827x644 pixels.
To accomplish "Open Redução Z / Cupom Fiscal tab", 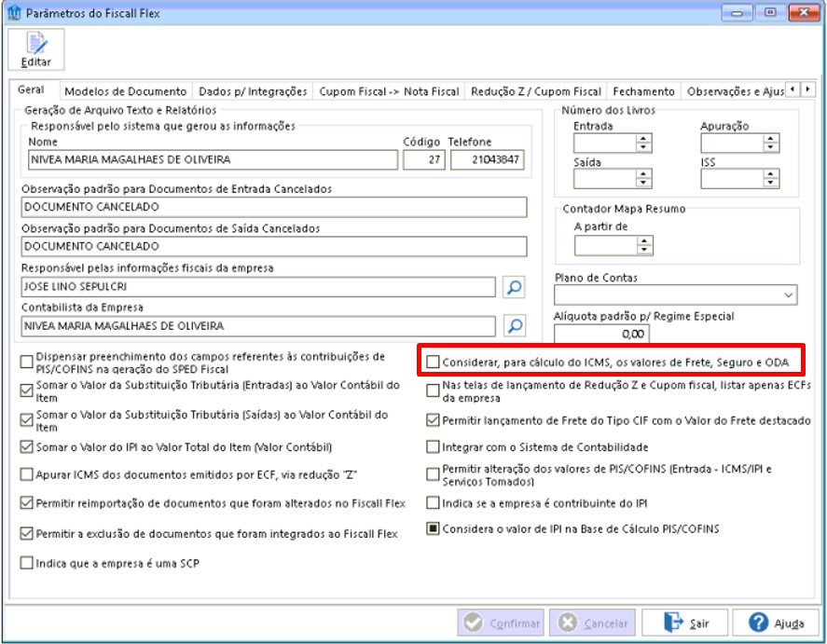I will click(x=536, y=91).
